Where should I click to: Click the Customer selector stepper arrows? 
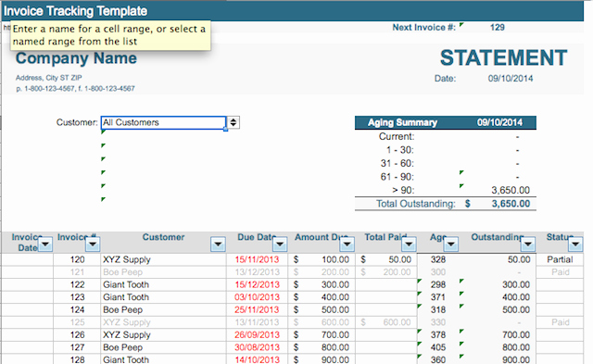click(233, 122)
